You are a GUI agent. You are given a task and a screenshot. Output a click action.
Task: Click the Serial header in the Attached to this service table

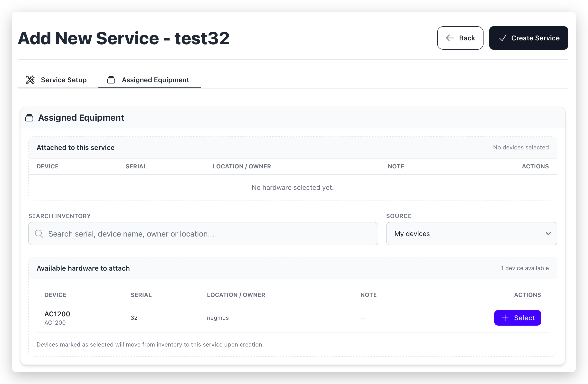pyautogui.click(x=136, y=166)
